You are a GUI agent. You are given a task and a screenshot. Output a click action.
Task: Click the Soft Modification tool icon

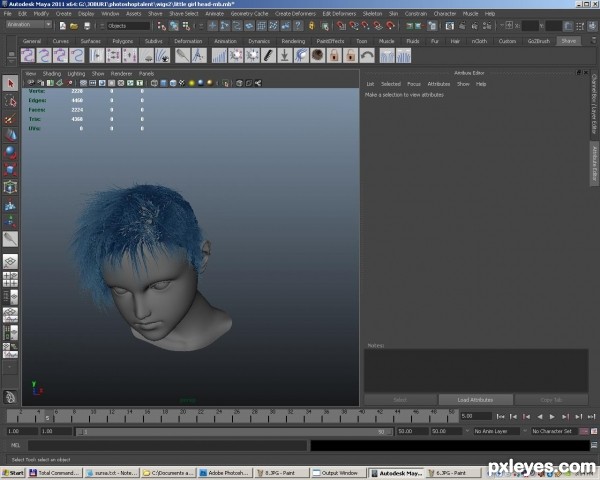coord(10,205)
